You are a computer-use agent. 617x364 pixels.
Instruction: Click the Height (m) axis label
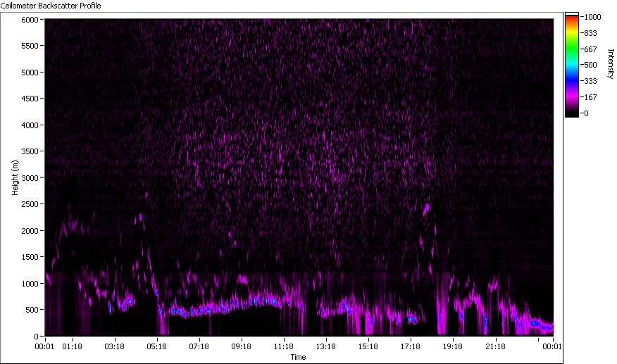pos(15,177)
